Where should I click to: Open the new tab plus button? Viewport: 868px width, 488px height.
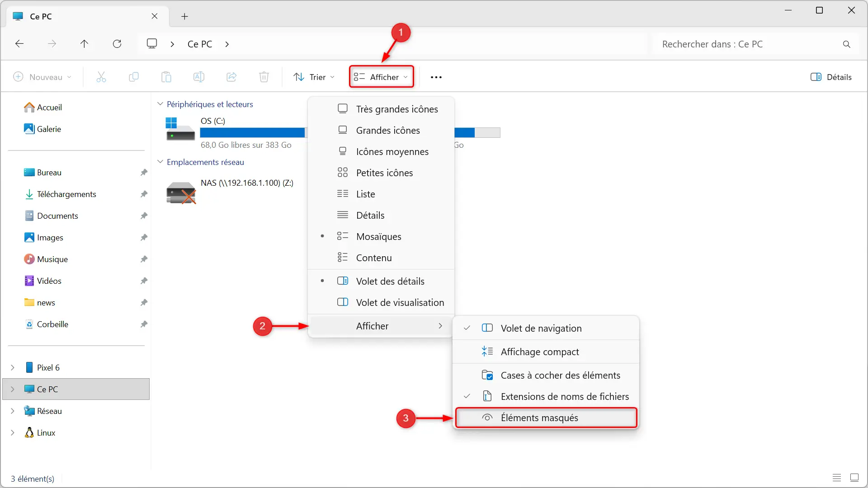tap(184, 16)
